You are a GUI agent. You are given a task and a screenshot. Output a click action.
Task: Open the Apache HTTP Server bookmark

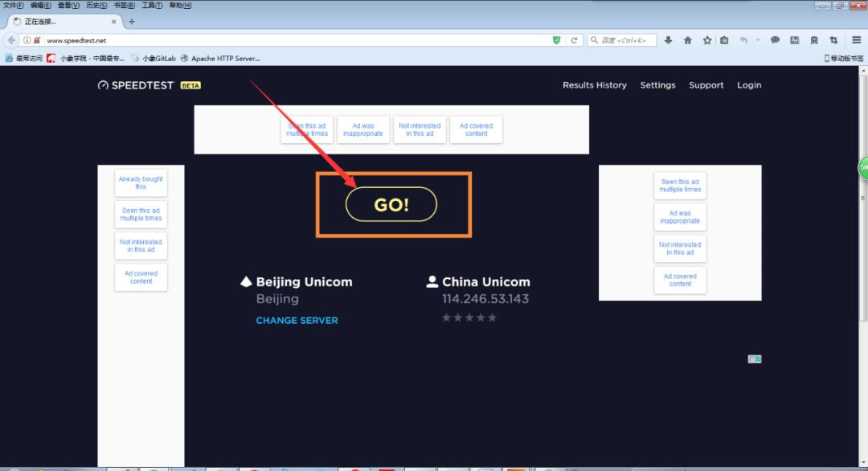(x=220, y=58)
